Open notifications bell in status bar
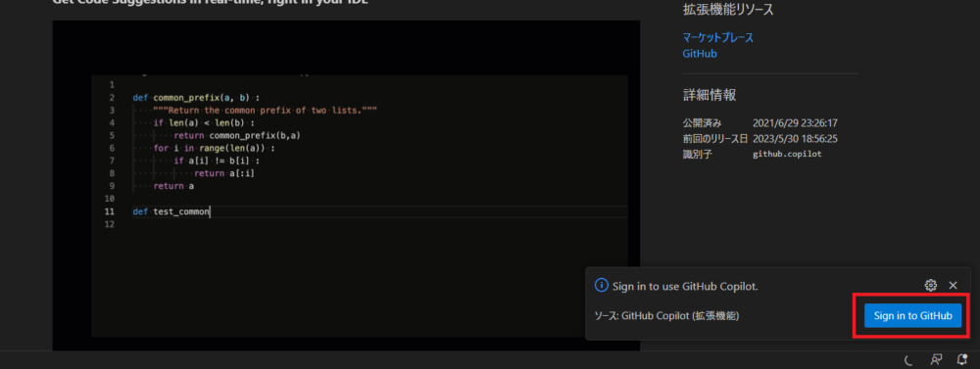The height and width of the screenshot is (369, 980). click(x=962, y=359)
